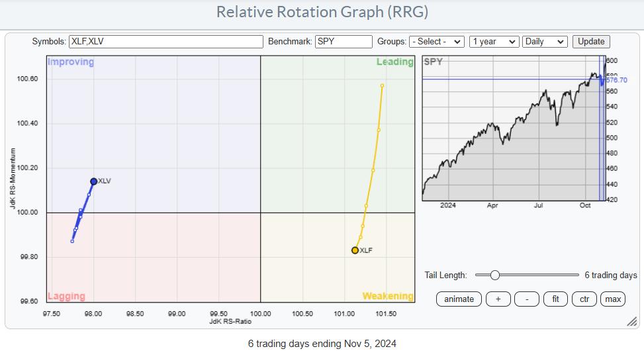Click the XLF yellow head marker

click(355, 250)
